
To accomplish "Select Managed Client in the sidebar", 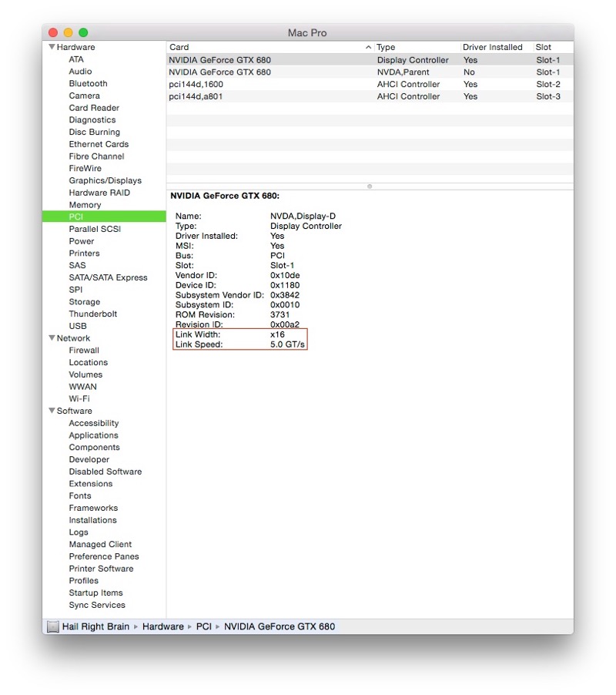I will (x=100, y=544).
